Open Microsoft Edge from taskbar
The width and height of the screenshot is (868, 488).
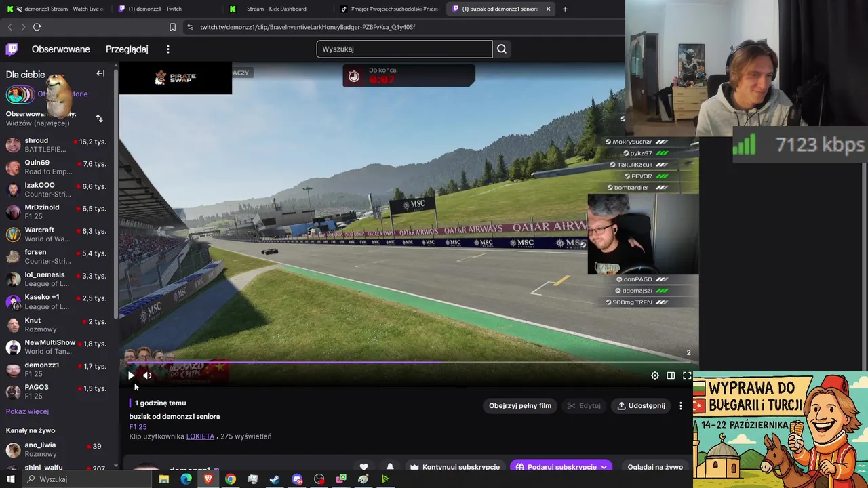(x=186, y=479)
